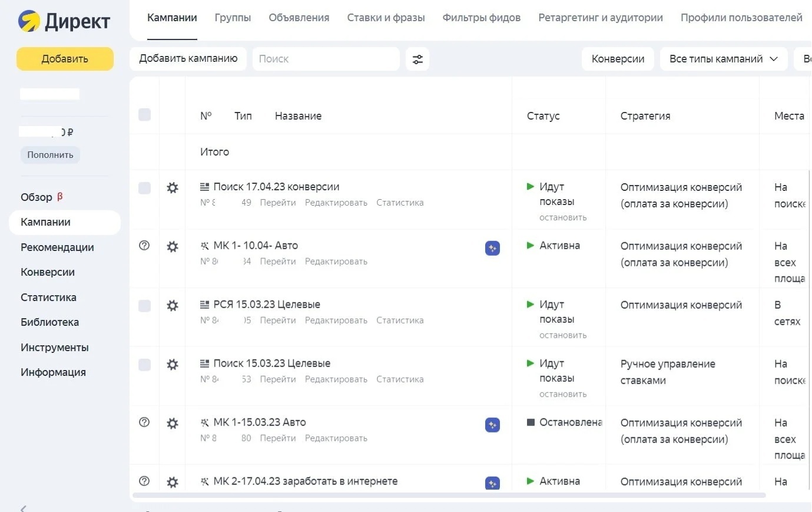This screenshot has height=512, width=812.
Task: Click остановить under Поиск 17.04.23 status
Action: [x=563, y=217]
